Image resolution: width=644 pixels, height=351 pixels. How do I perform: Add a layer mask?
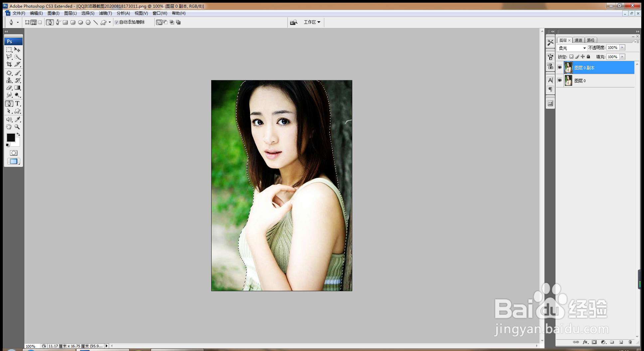tap(594, 342)
